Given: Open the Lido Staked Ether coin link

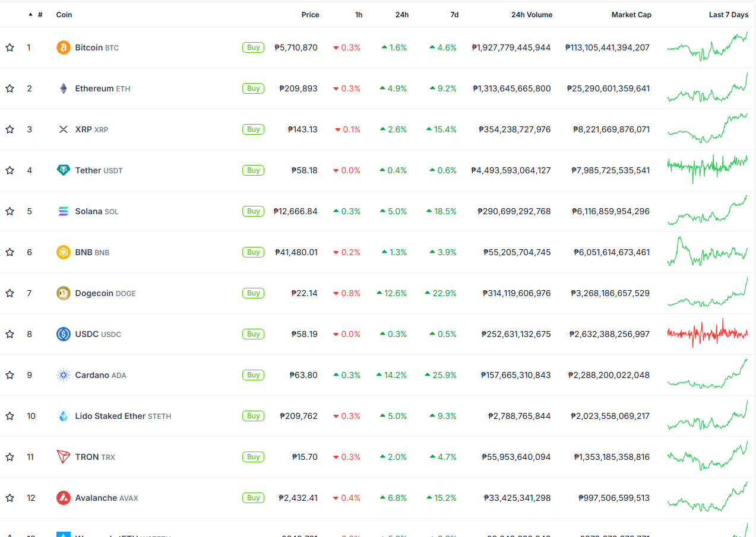Looking at the screenshot, I should pos(110,416).
